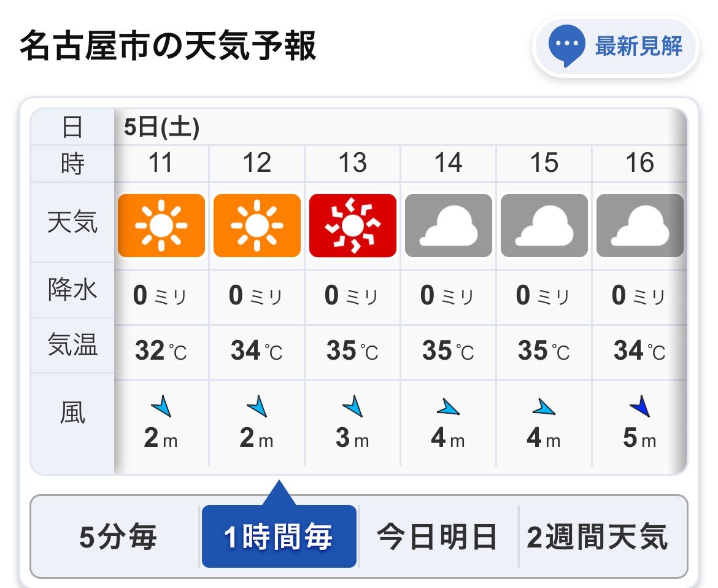The image size is (718, 588).
Task: Click the sunny icon at 12 o'clock
Action: point(257,225)
